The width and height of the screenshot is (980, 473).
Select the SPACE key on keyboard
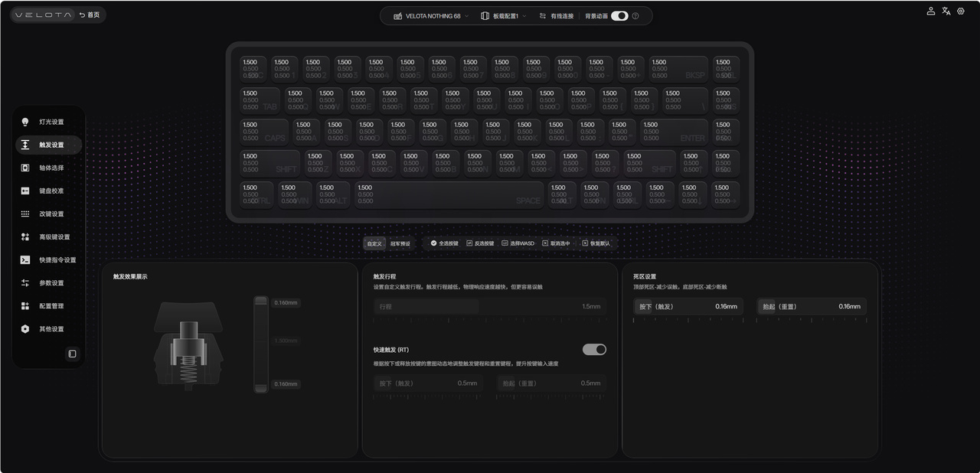pyautogui.click(x=449, y=194)
